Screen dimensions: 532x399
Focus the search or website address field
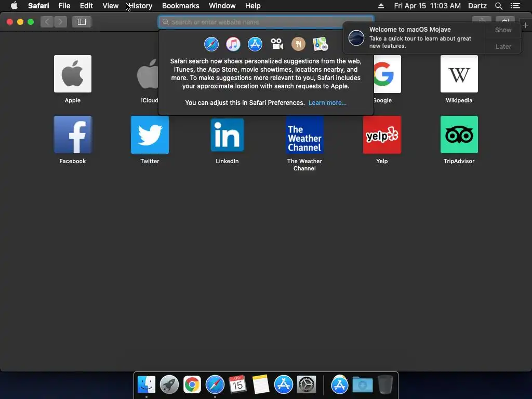[x=266, y=22]
